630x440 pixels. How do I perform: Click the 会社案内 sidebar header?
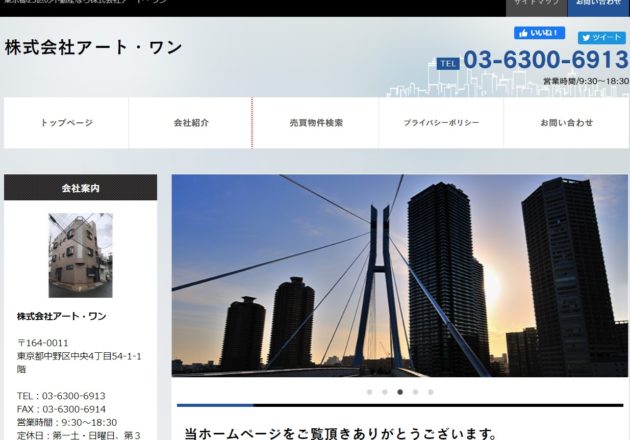80,187
